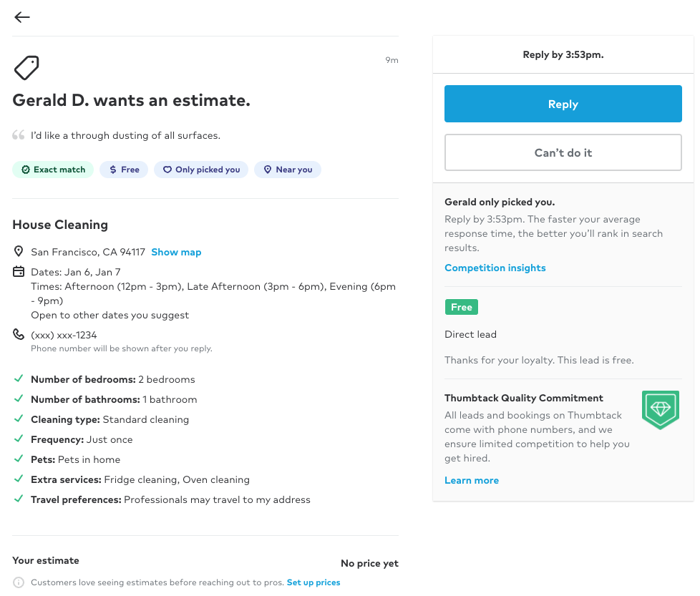Click the Thumbtack Quality Commitment shield icon

point(660,409)
